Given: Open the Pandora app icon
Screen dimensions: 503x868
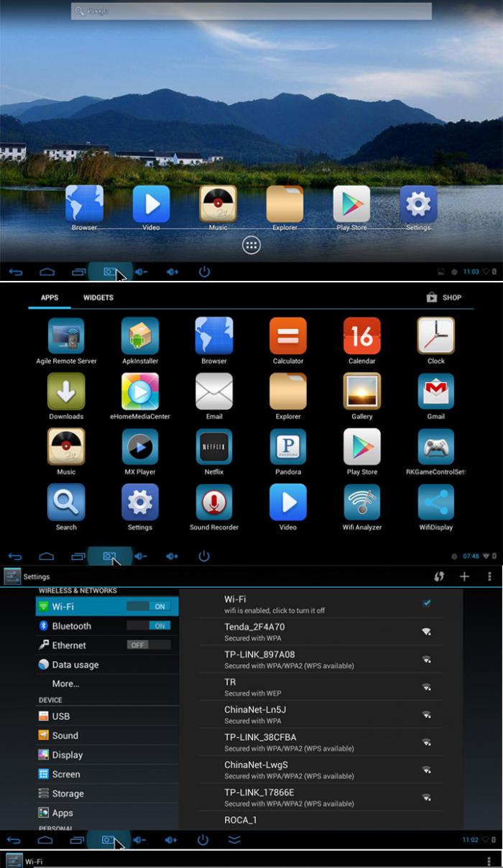Looking at the screenshot, I should point(288,447).
